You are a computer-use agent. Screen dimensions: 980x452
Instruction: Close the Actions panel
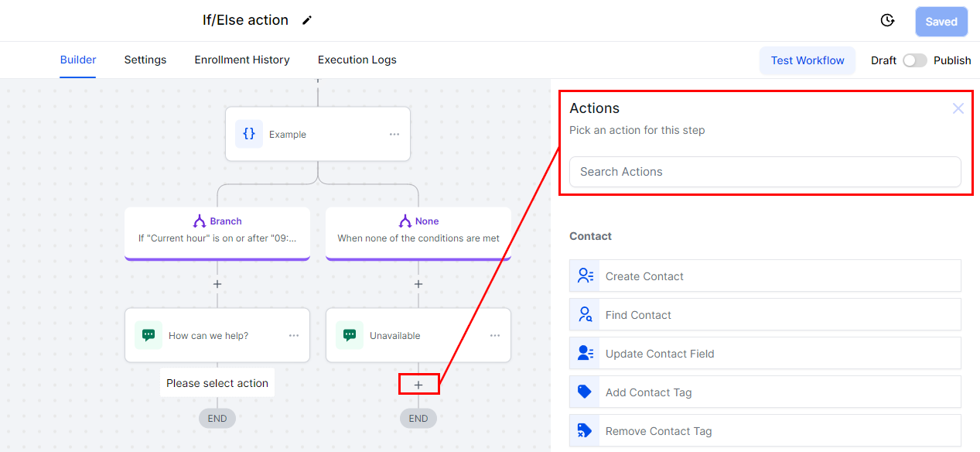coord(958,108)
